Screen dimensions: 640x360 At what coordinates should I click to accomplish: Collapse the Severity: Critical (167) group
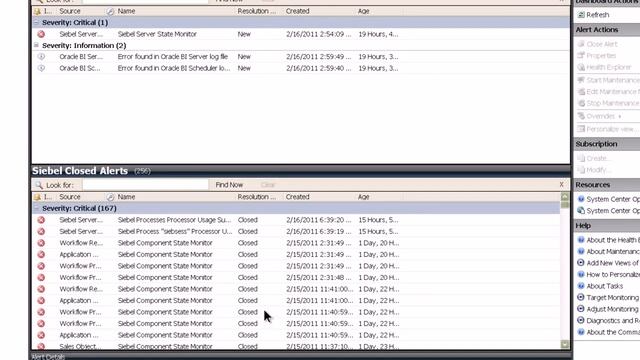coord(36,208)
